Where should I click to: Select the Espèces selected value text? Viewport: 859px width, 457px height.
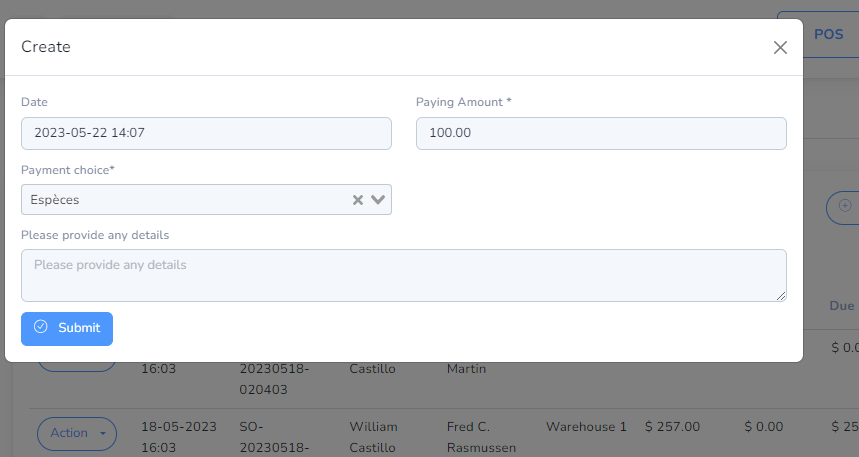[55, 200]
